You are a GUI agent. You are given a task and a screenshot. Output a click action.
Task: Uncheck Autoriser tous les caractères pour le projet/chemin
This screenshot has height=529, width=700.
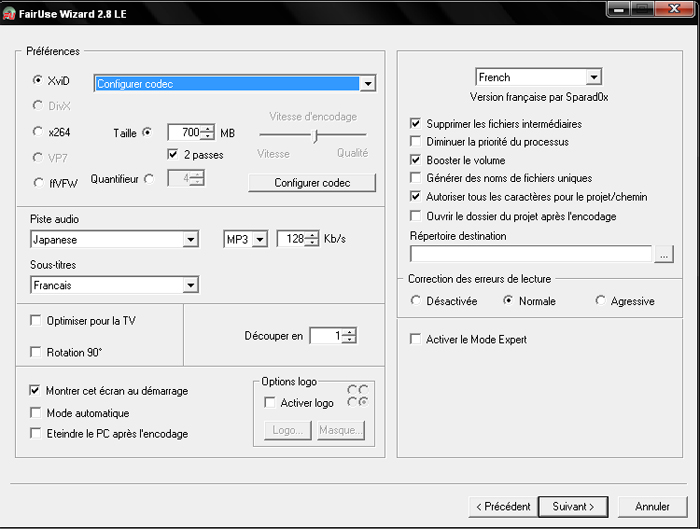pyautogui.click(x=416, y=196)
